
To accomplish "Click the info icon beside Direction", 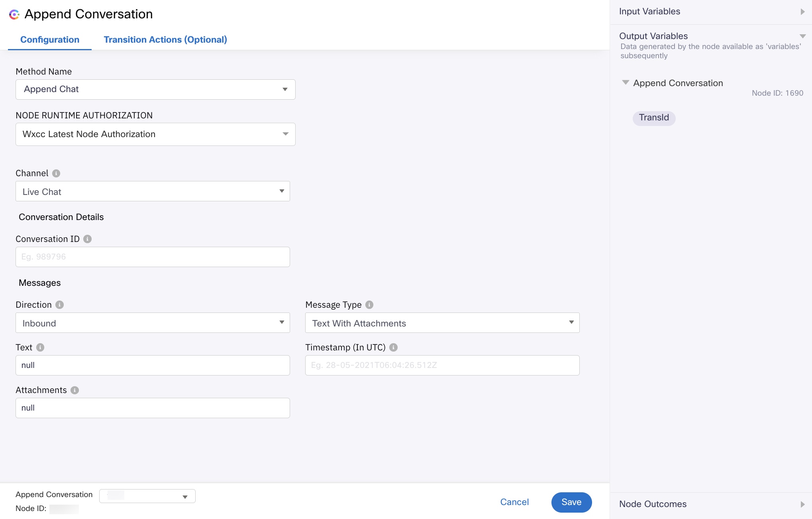I will tap(60, 305).
